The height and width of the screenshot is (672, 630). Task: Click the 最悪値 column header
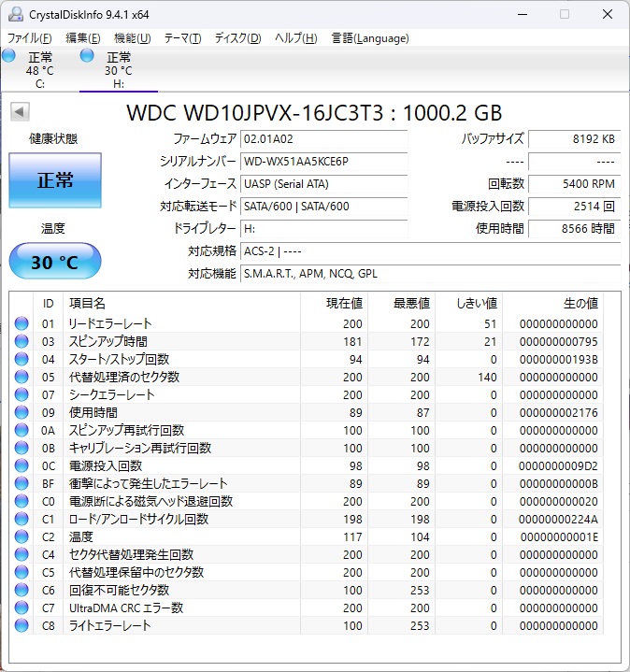pyautogui.click(x=402, y=304)
